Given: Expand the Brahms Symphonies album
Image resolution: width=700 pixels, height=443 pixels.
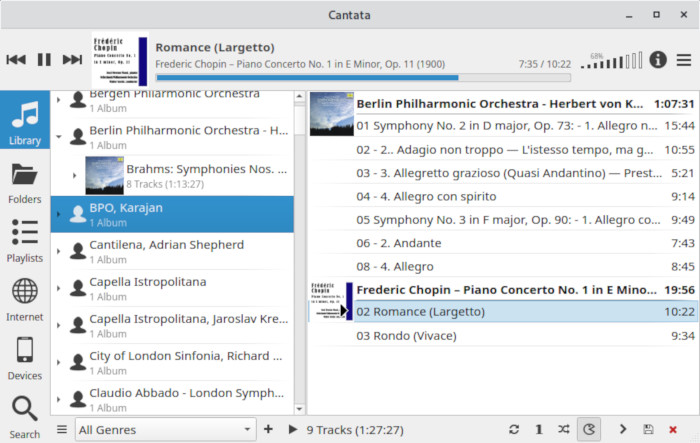Looking at the screenshot, I should pyautogui.click(x=75, y=176).
